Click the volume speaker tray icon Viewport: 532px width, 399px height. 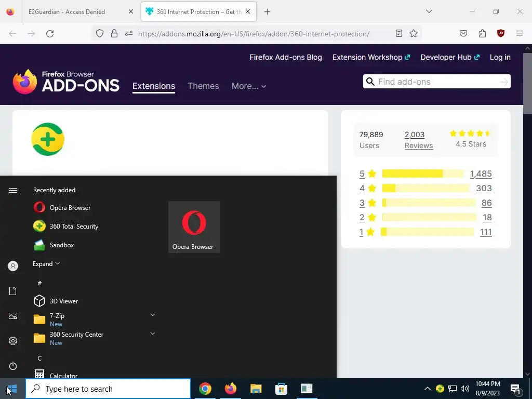tap(465, 389)
